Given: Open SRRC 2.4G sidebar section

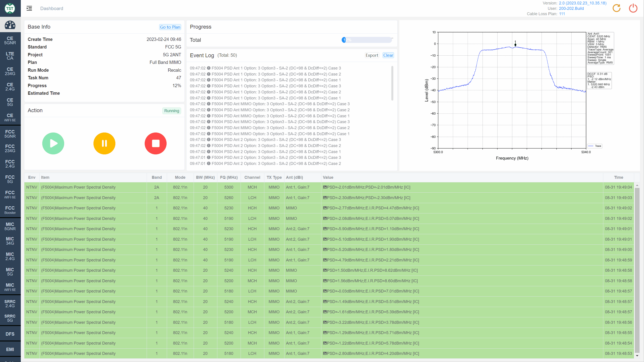Looking at the screenshot, I should tap(10, 303).
